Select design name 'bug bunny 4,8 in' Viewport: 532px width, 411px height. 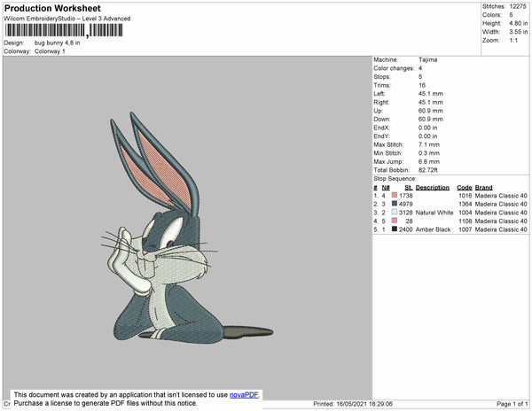coord(57,43)
